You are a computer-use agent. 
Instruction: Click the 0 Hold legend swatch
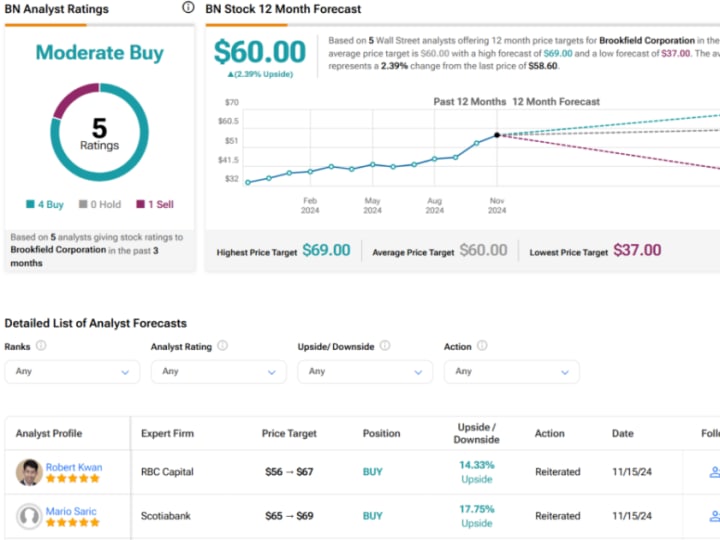click(83, 204)
